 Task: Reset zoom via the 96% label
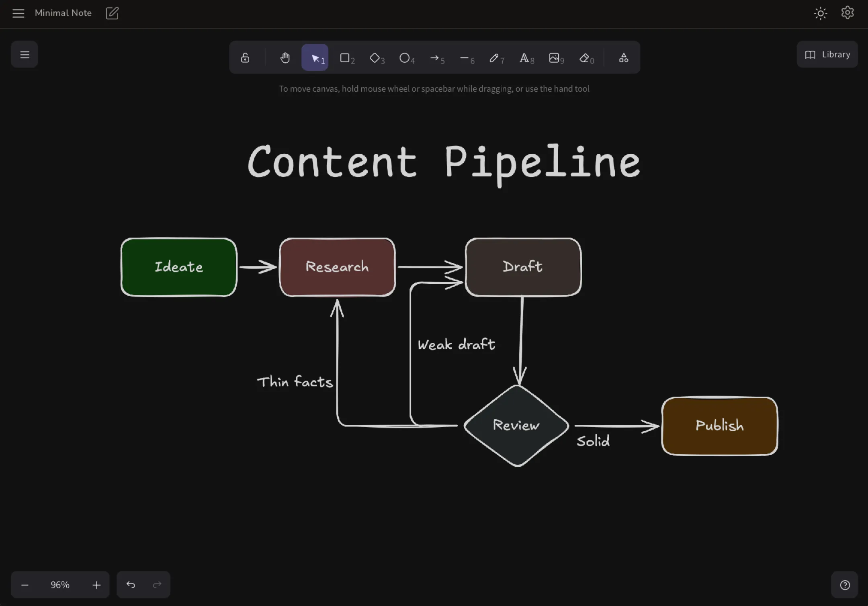point(60,585)
